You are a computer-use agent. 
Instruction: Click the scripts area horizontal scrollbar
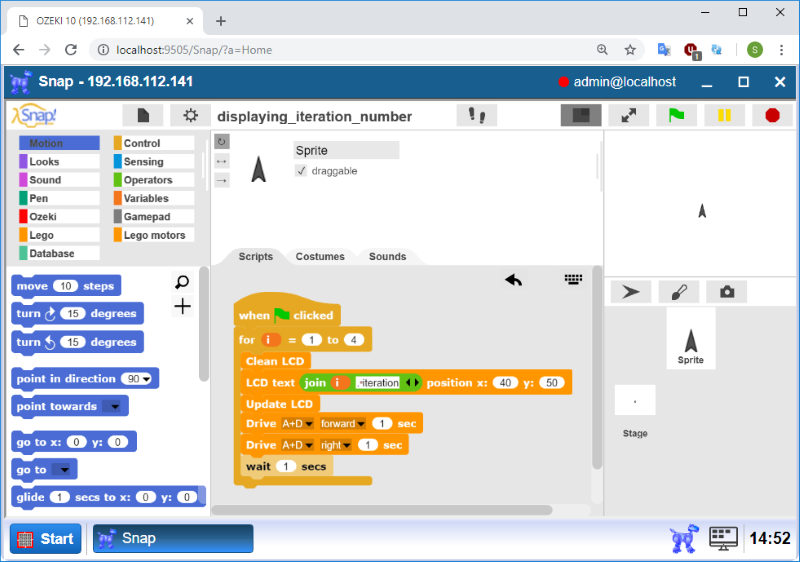(382, 510)
